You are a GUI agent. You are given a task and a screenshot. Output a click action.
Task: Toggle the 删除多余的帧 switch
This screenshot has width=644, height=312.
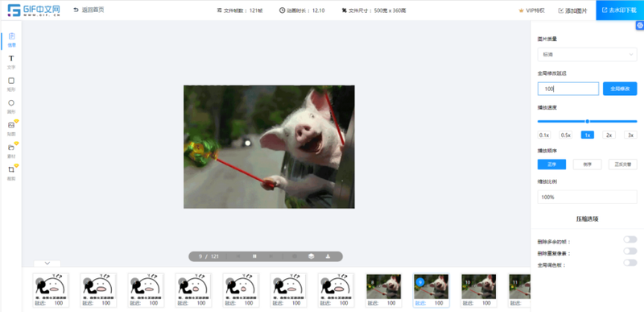[630, 239]
